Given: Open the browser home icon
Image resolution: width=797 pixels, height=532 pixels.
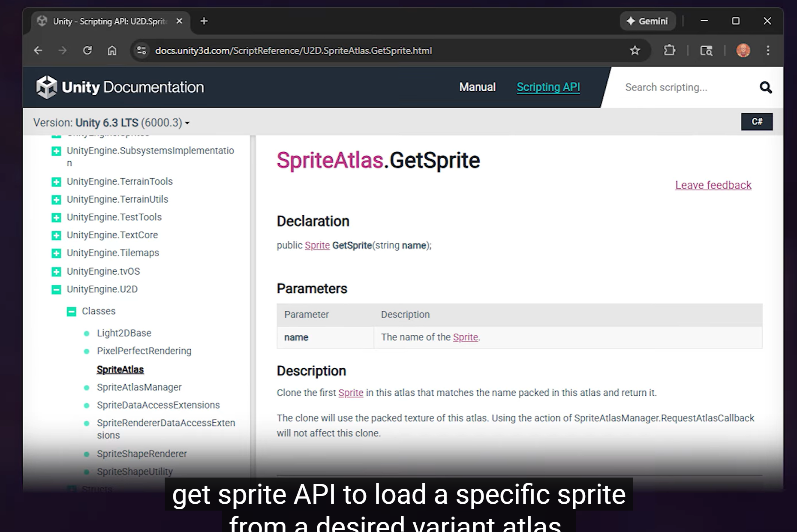Looking at the screenshot, I should (112, 51).
